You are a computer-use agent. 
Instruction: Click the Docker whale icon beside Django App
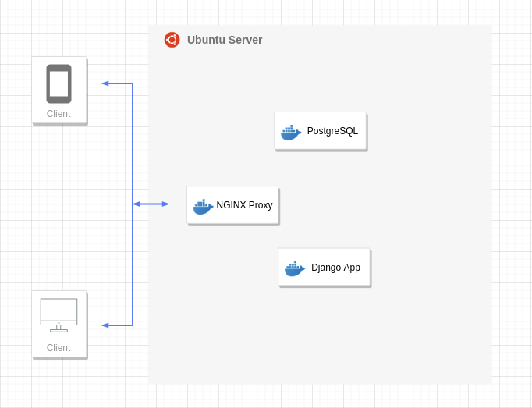pos(295,268)
